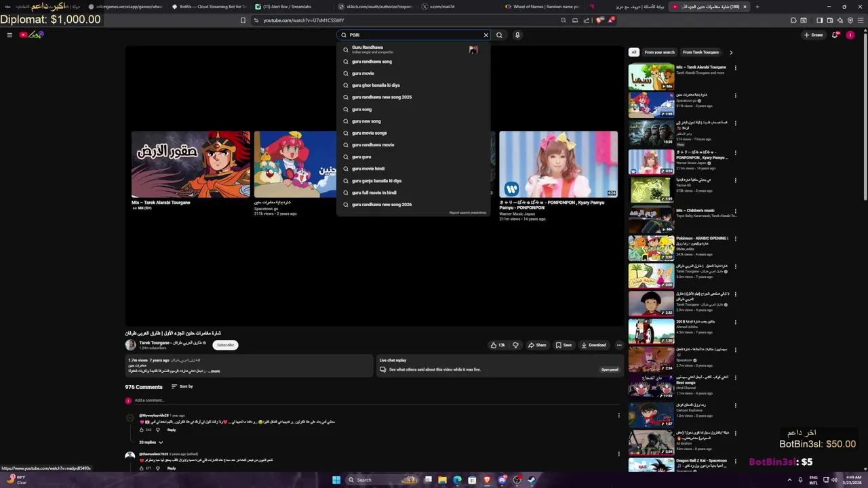Open end-screen 'Mix – Tarek Alarabi Tourgane' card
The height and width of the screenshot is (488, 868).
pyautogui.click(x=191, y=164)
